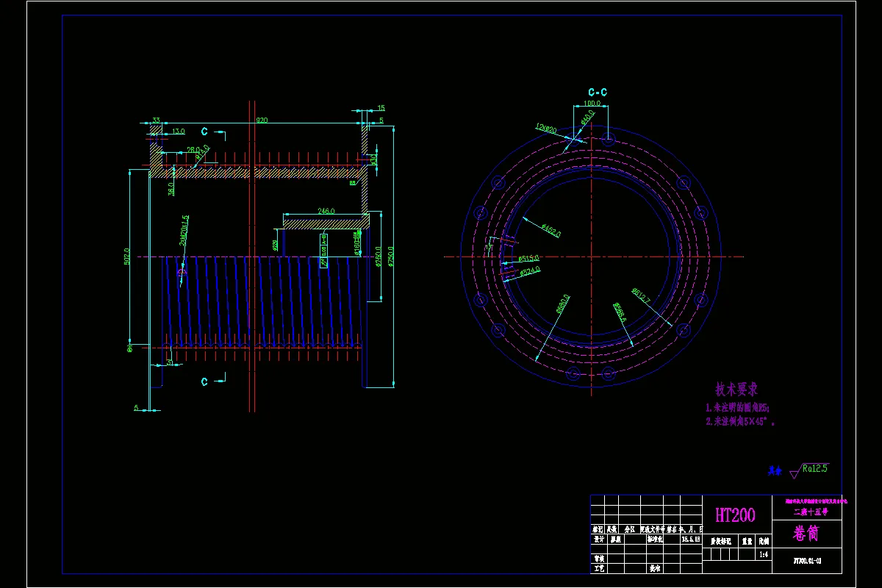Click the 246.0 hub length dimension
The image size is (882, 588).
pyautogui.click(x=326, y=211)
